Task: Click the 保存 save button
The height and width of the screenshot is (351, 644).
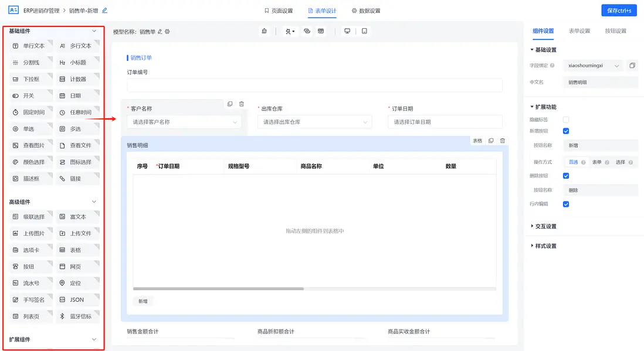Action: [x=619, y=10]
